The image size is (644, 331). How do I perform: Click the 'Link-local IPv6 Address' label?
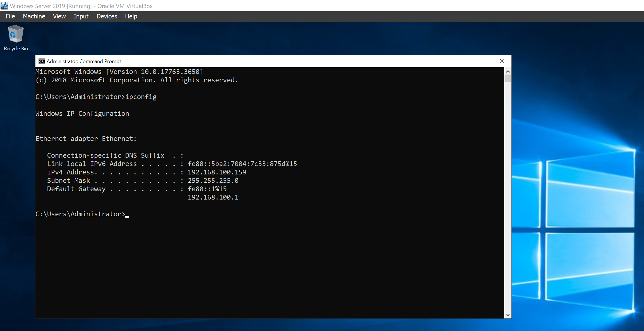pyautogui.click(x=92, y=164)
